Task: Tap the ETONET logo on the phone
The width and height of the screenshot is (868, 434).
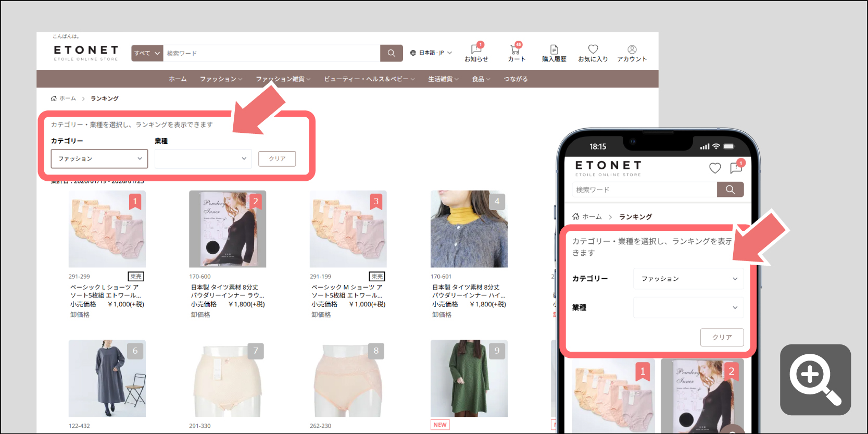Action: tap(608, 168)
